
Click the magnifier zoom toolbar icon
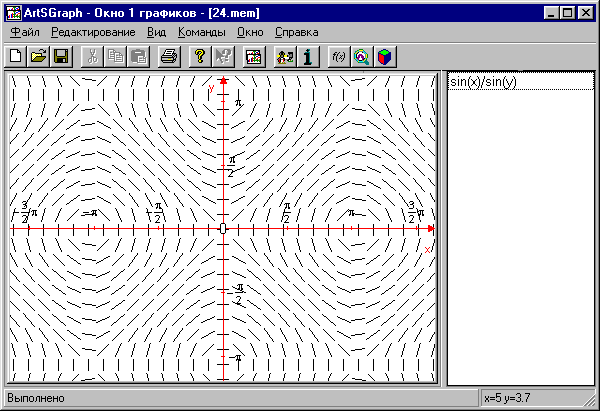(361, 57)
